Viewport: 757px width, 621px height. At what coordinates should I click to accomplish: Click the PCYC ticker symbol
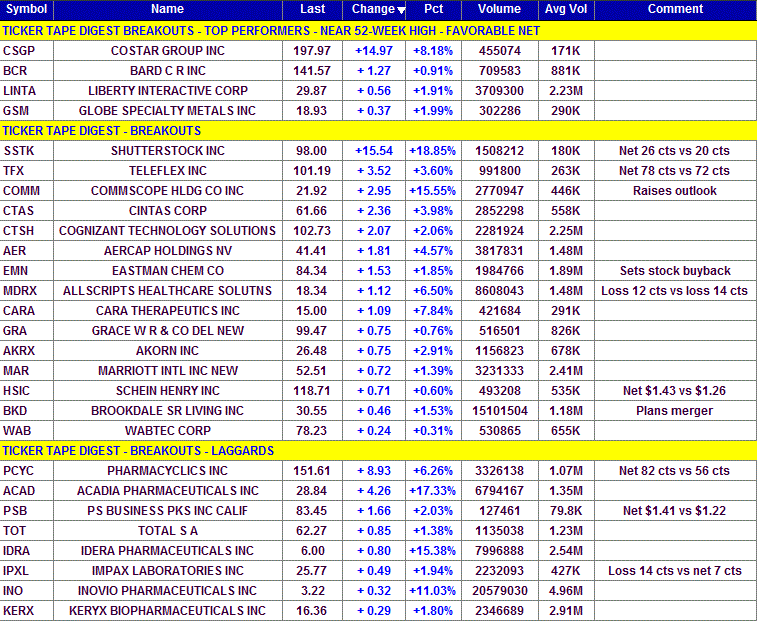point(18,471)
